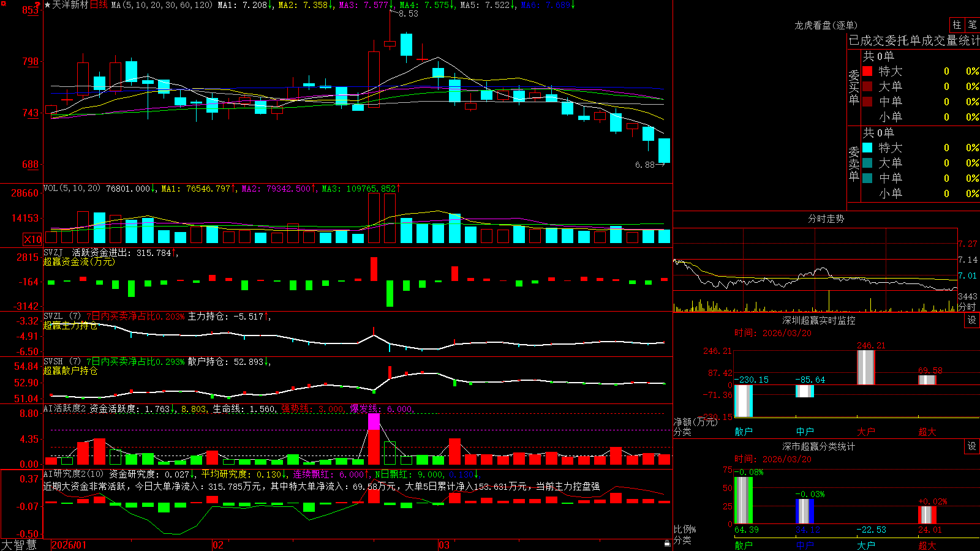
Task: Click the MA(5,10,20,30,60,120) indicator parameters
Action: 162,5
